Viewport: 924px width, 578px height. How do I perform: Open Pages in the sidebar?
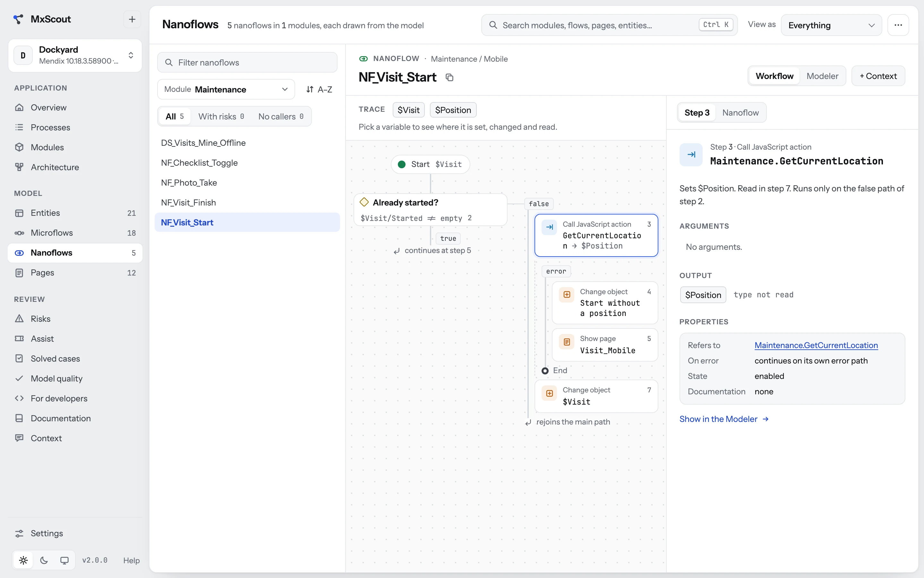[x=75, y=273]
